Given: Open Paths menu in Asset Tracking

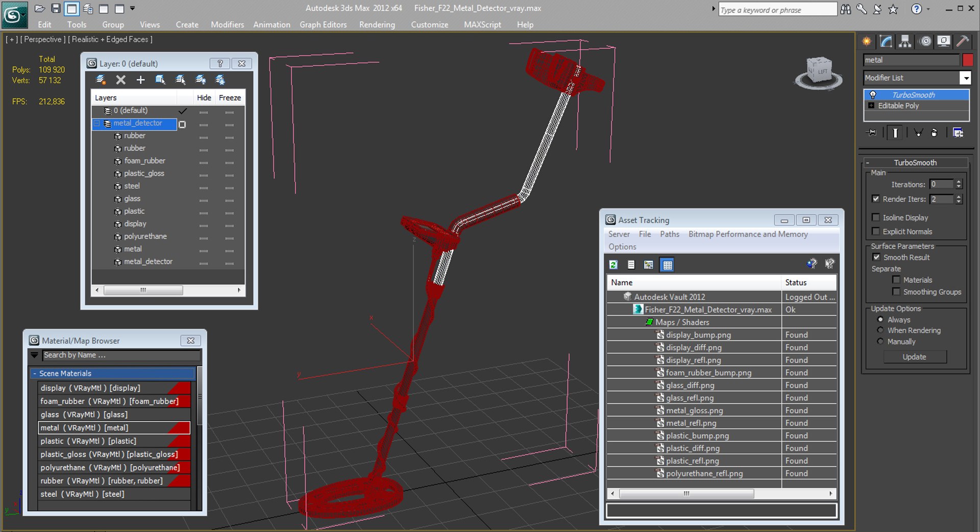Looking at the screenshot, I should click(x=670, y=234).
